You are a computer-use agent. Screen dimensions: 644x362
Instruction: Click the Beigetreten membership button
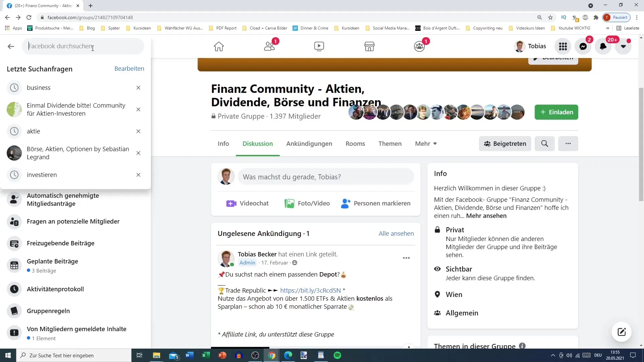coord(505,143)
